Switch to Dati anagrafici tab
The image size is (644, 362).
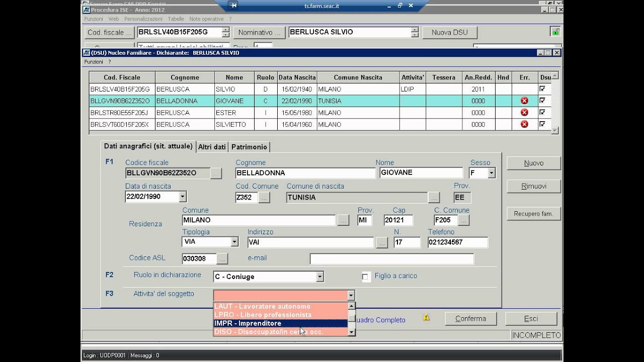tap(148, 146)
